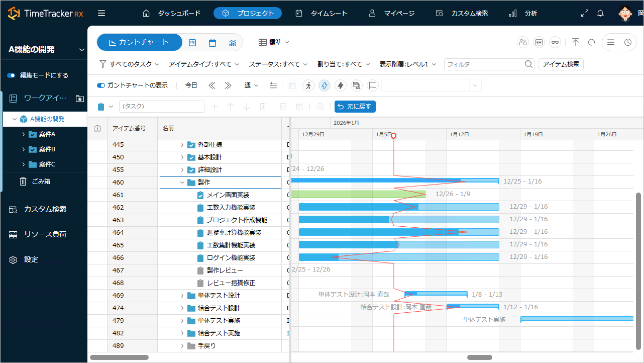This screenshot has width=644, height=363.
Task: Toggle ガントチャートの表示 switch
Action: click(x=101, y=85)
